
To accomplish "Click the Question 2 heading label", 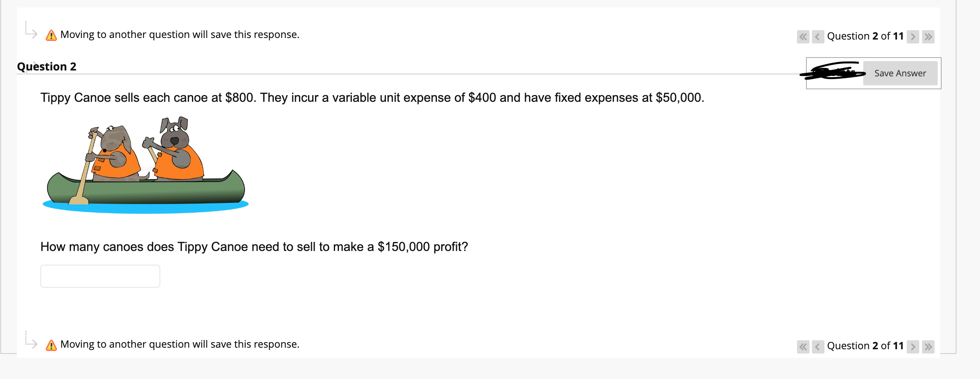I will click(x=47, y=66).
